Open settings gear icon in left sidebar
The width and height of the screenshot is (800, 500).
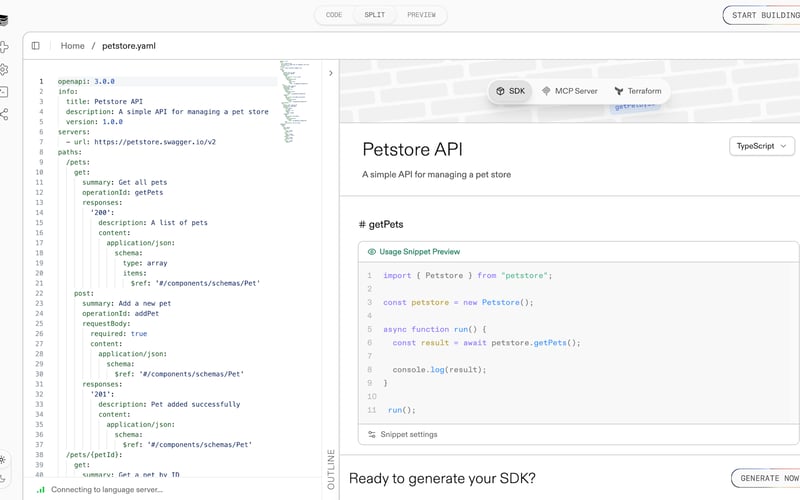(x=4, y=69)
